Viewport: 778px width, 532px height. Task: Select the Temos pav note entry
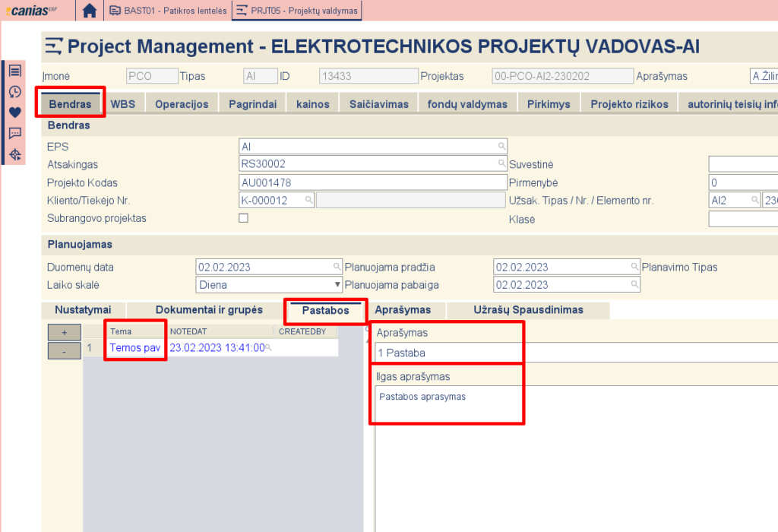pyautogui.click(x=134, y=347)
